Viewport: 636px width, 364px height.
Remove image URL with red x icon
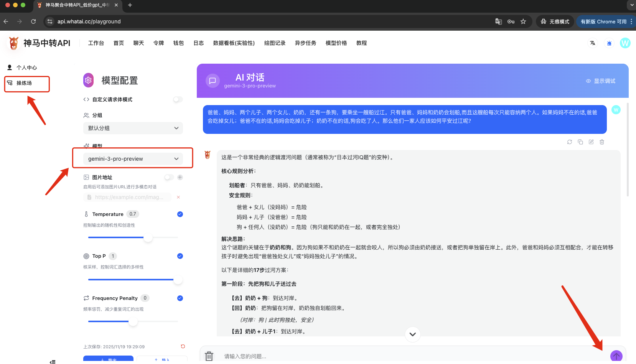point(178,197)
